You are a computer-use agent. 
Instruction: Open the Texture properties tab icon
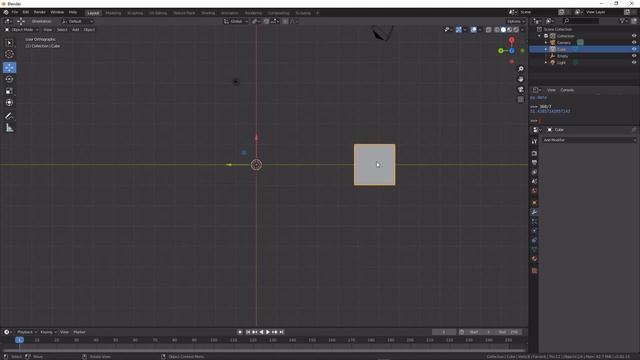(534, 271)
